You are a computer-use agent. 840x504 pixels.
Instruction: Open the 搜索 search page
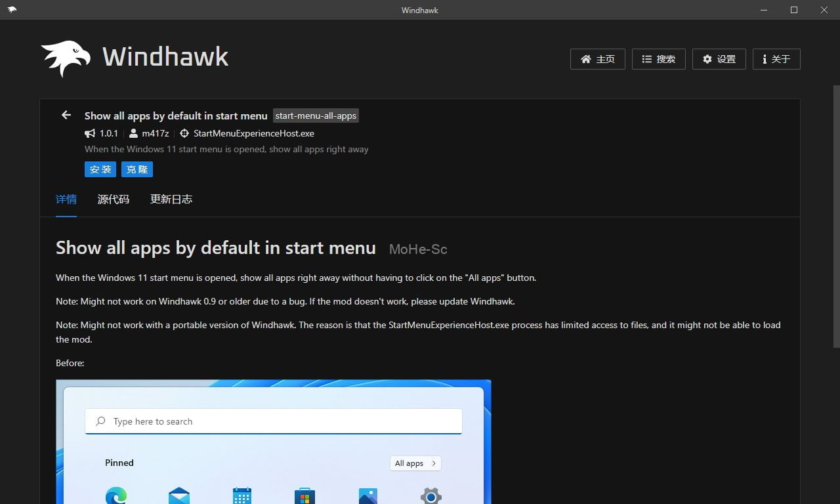[x=658, y=59]
